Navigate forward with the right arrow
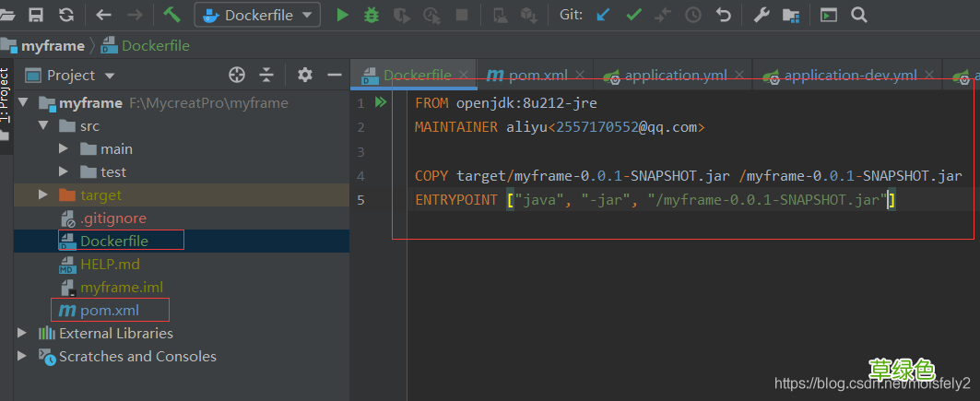Screen dimensions: 980x401 click(x=135, y=15)
